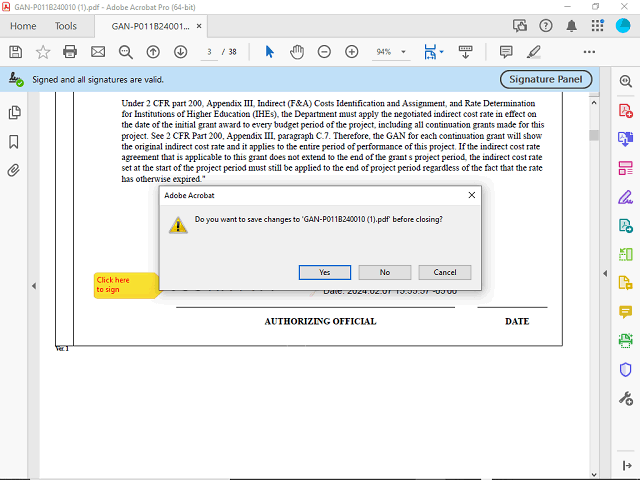Choose the Hand pan tool
The width and height of the screenshot is (640, 480).
tap(297, 52)
